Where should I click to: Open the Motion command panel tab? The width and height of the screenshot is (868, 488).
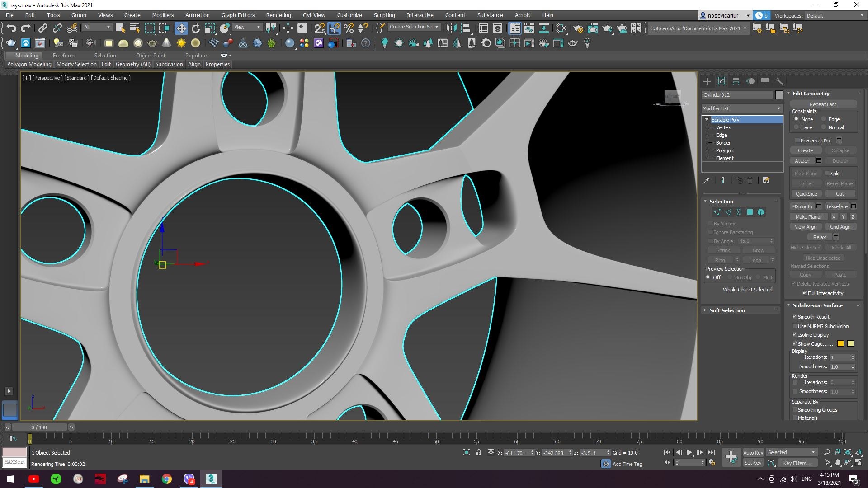(x=750, y=81)
